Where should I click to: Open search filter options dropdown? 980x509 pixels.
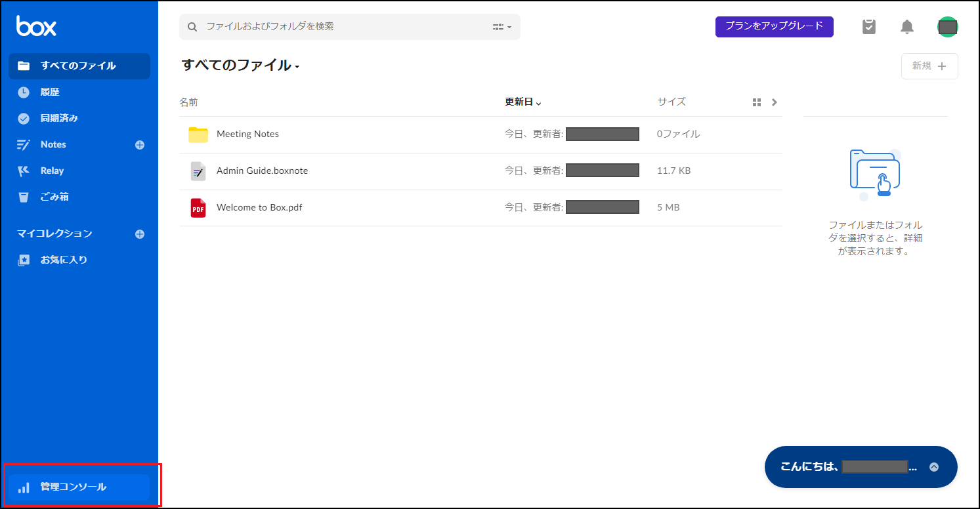[x=501, y=27]
